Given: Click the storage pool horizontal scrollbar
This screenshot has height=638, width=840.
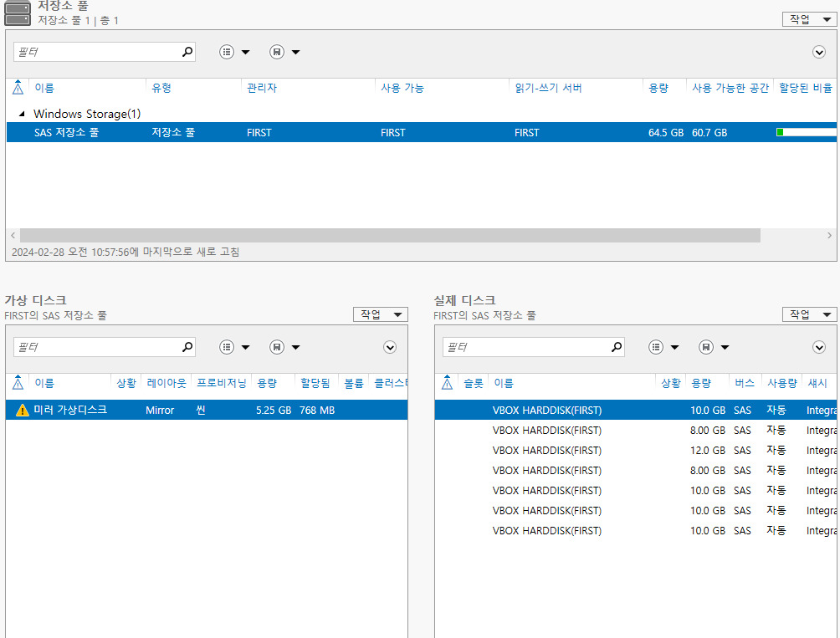Looking at the screenshot, I should pyautogui.click(x=390, y=236).
